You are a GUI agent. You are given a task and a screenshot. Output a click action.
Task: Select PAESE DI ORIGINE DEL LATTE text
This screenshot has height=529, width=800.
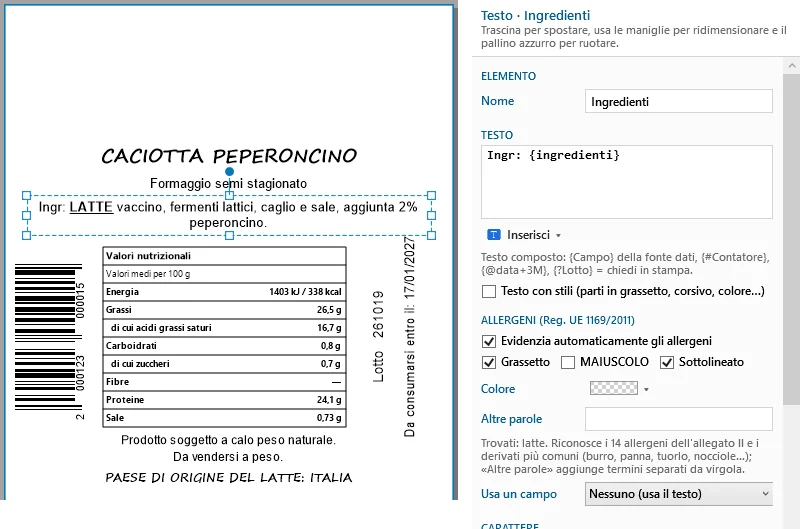pyautogui.click(x=229, y=478)
